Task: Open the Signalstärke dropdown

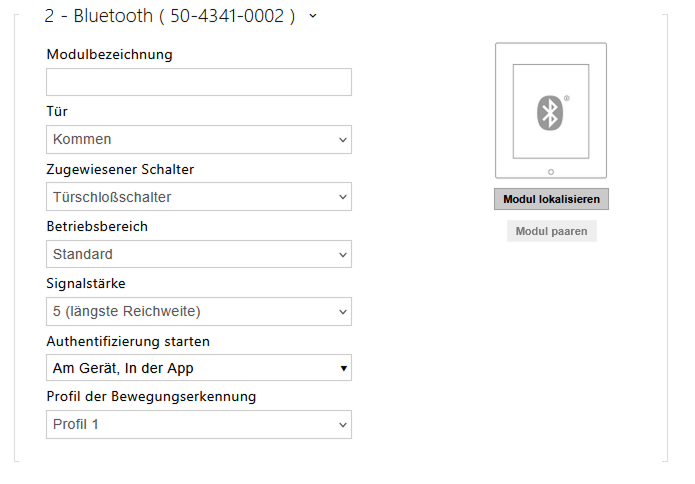Action: pyautogui.click(x=199, y=312)
